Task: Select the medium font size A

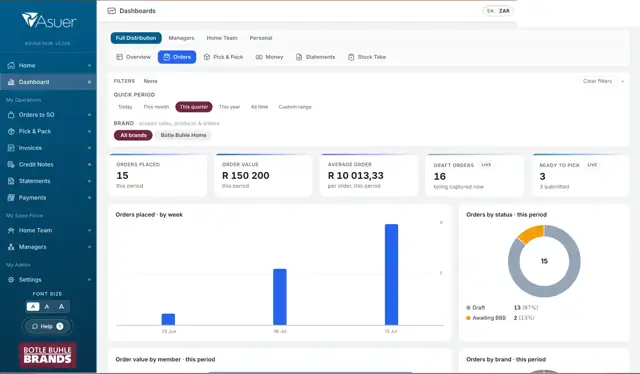Action: 47,307
